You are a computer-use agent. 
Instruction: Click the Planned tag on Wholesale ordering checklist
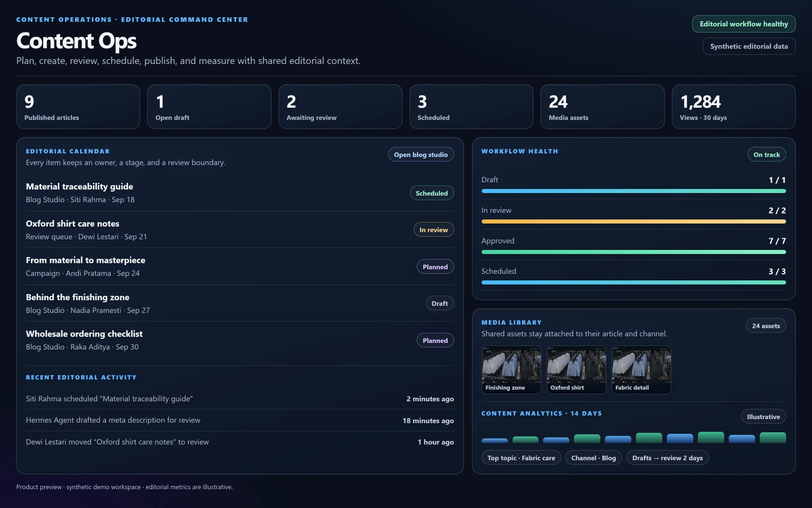pyautogui.click(x=435, y=340)
